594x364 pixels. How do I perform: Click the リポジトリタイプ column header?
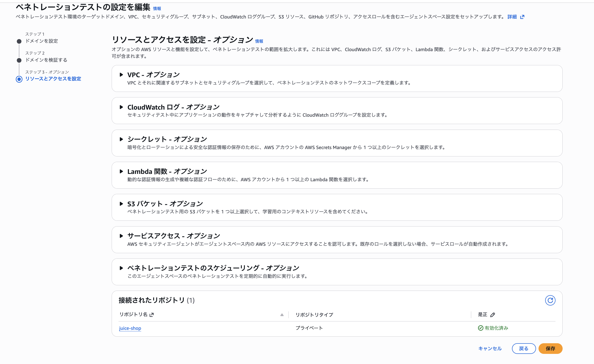(x=314, y=315)
